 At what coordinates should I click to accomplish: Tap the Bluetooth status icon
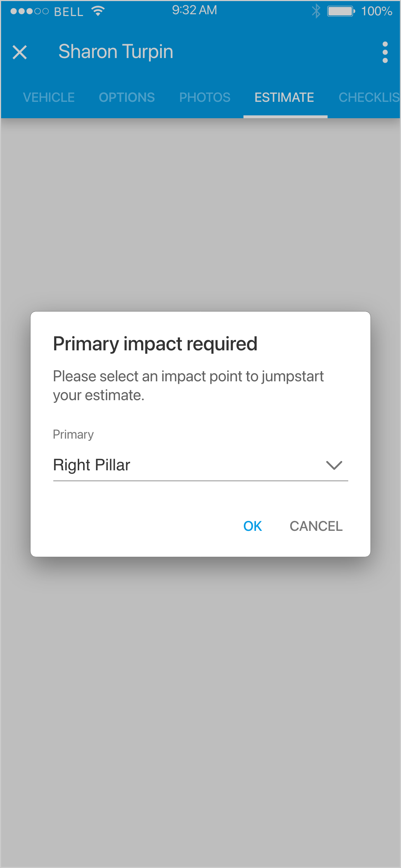pos(316,11)
